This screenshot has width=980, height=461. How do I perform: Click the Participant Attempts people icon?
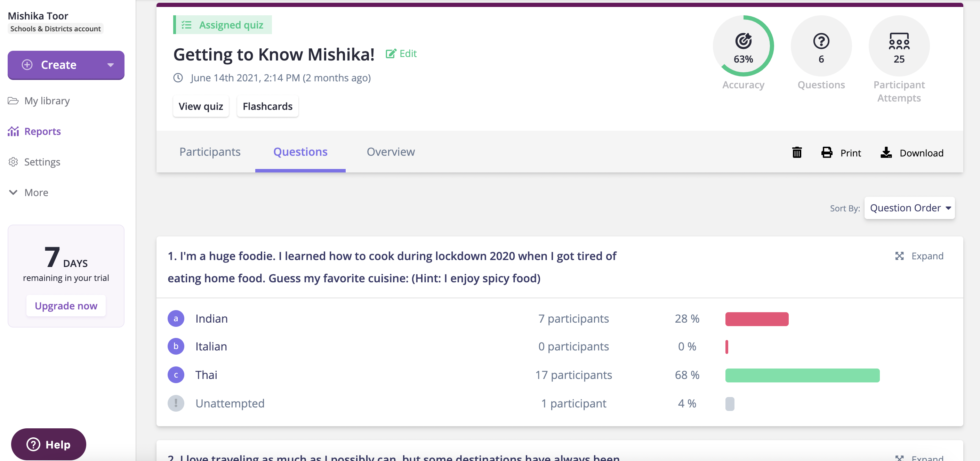coord(899,41)
